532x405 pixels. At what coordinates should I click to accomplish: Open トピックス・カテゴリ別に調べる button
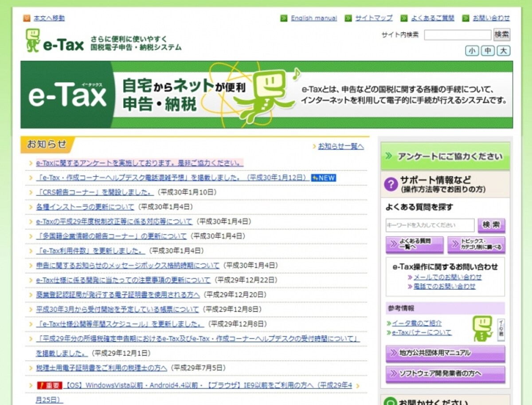pos(476,244)
